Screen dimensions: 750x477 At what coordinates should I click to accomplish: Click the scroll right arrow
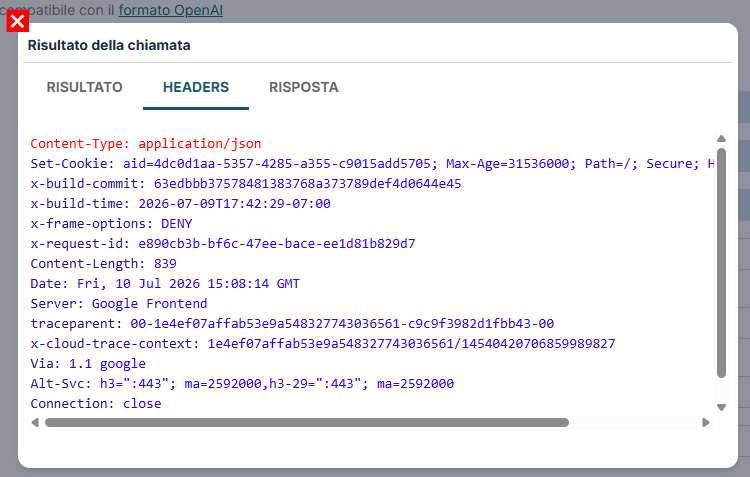coord(706,422)
